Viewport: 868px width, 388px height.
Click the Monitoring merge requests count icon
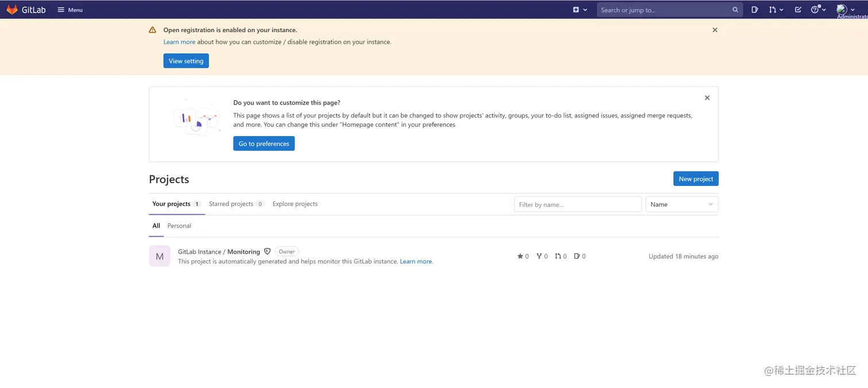561,257
